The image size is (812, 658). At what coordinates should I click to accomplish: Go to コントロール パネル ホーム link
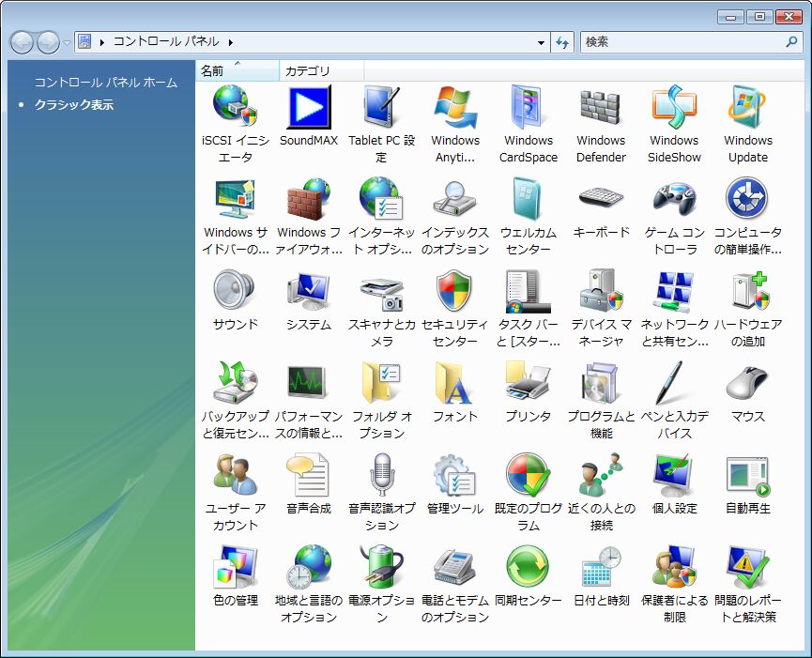point(106,83)
